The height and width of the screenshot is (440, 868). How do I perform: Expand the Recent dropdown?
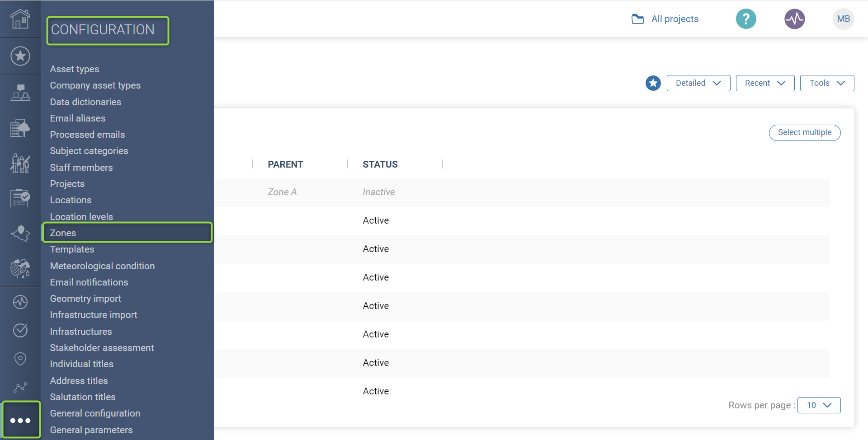point(765,83)
